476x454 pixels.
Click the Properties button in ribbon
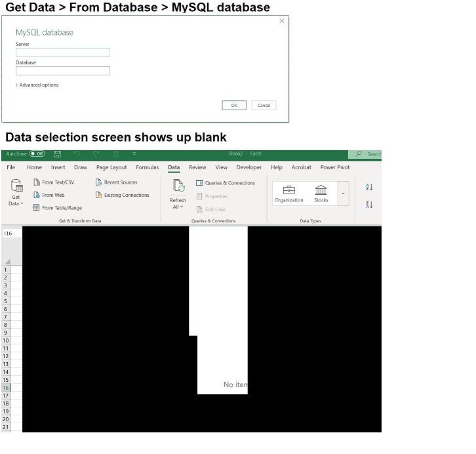pyautogui.click(x=212, y=196)
